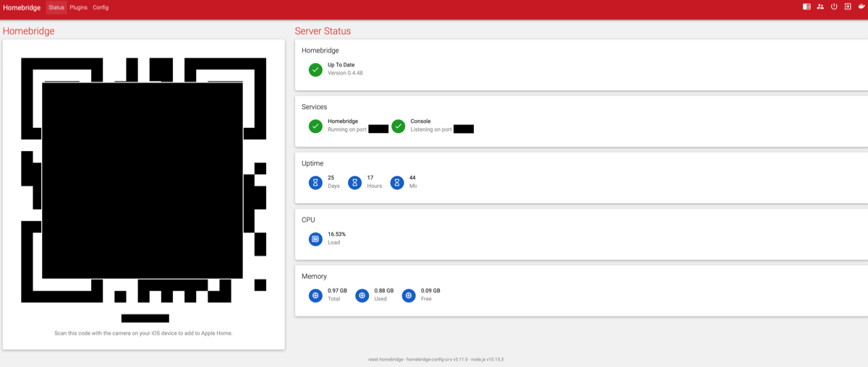Click the Version 0.4.48 text

point(345,73)
